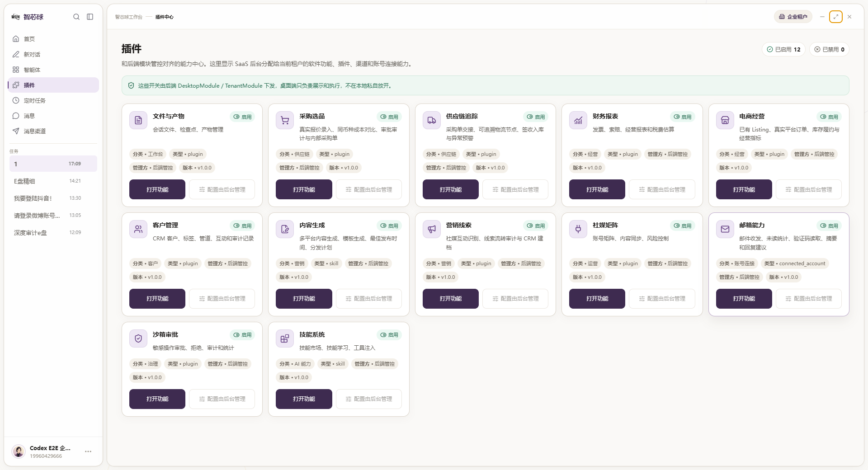Image resolution: width=868 pixels, height=470 pixels.
Task: Click the 启用 status badge on 邮箱能力
Action: coord(829,226)
